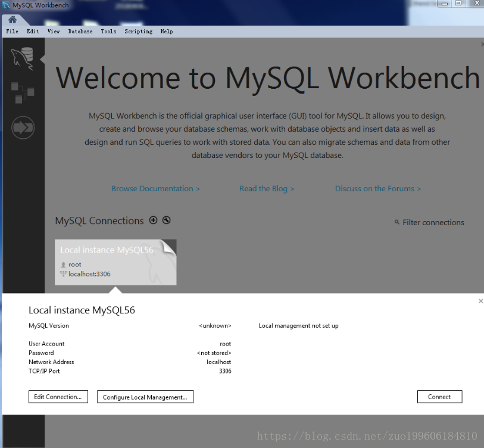Open the File menu
The height and width of the screenshot is (448, 484).
pos(13,31)
